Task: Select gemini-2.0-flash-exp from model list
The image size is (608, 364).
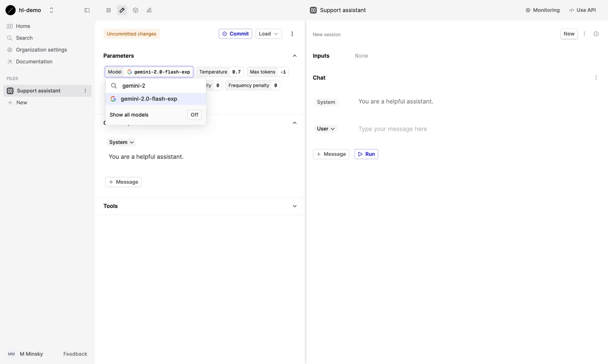Action: coord(156,99)
